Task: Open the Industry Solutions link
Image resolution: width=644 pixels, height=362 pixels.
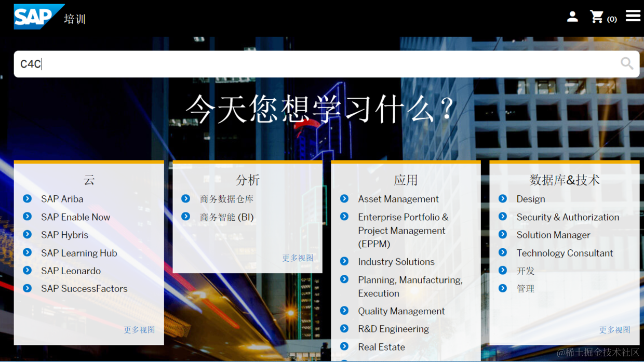Action: [396, 262]
